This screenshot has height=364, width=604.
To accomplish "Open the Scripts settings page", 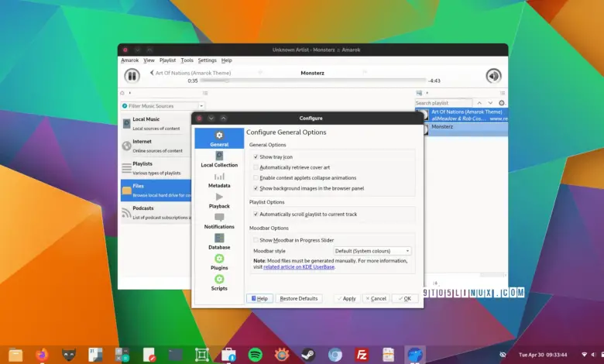I will pyautogui.click(x=219, y=283).
